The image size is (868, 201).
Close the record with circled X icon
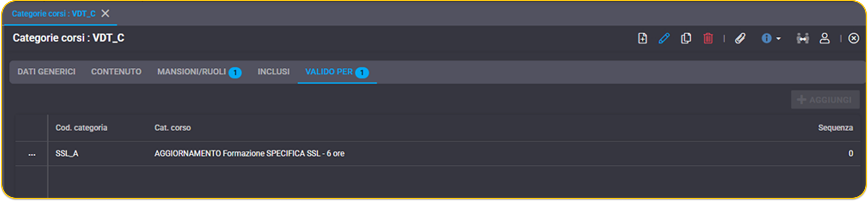coord(853,38)
